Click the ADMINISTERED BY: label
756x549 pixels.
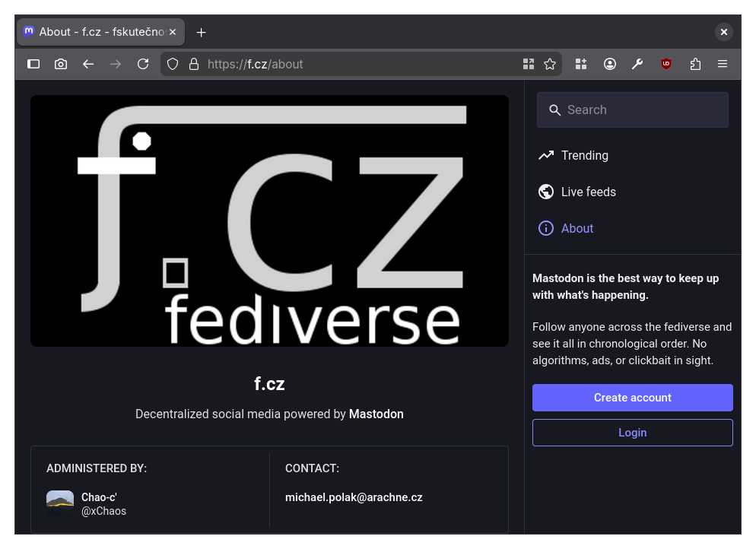pyautogui.click(x=97, y=468)
